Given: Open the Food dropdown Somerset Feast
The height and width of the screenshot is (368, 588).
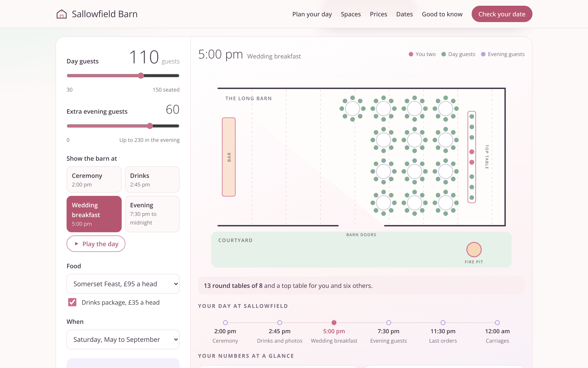Looking at the screenshot, I should pos(123,284).
